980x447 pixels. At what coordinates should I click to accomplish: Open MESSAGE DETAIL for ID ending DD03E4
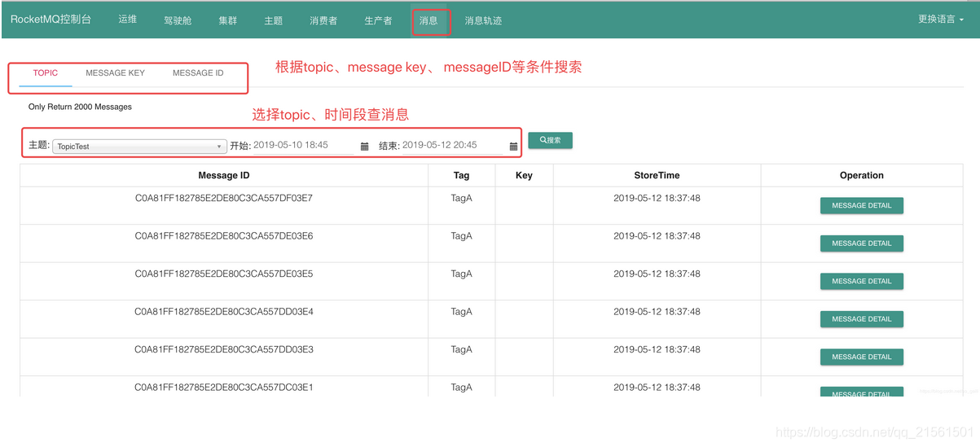tap(861, 319)
